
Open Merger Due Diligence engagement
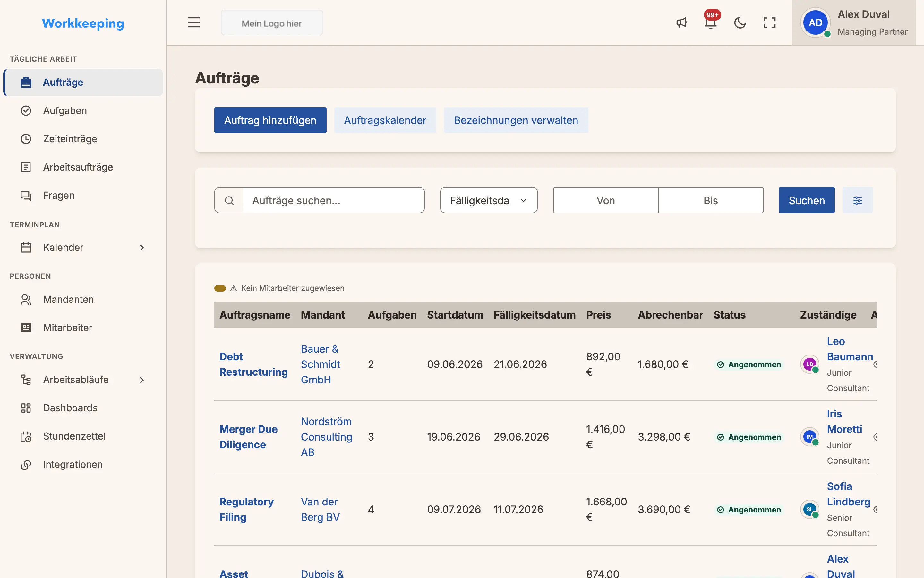(248, 437)
